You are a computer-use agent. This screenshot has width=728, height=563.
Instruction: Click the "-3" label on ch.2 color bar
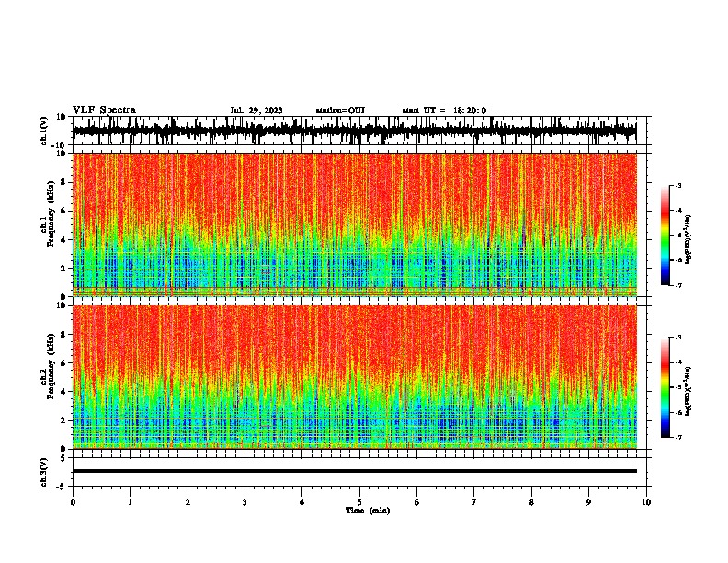(x=677, y=338)
